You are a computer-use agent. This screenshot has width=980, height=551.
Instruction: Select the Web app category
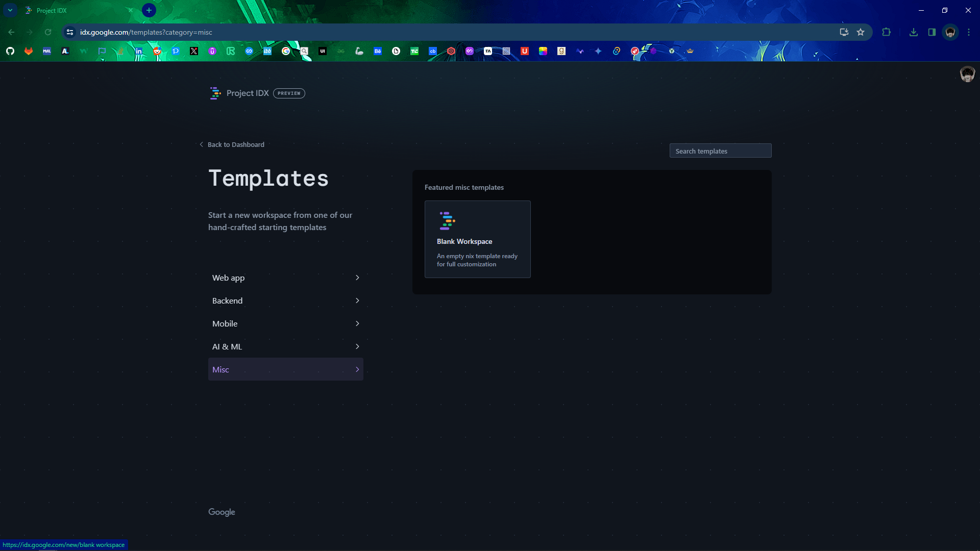click(286, 278)
